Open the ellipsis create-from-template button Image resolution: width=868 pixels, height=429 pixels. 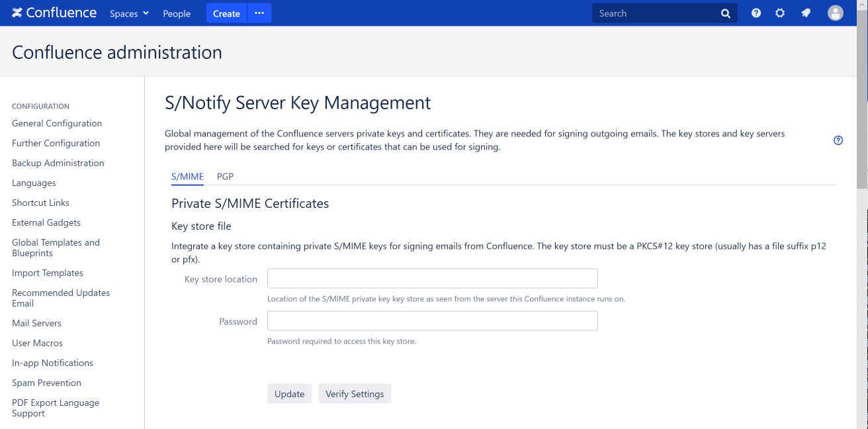coord(259,13)
